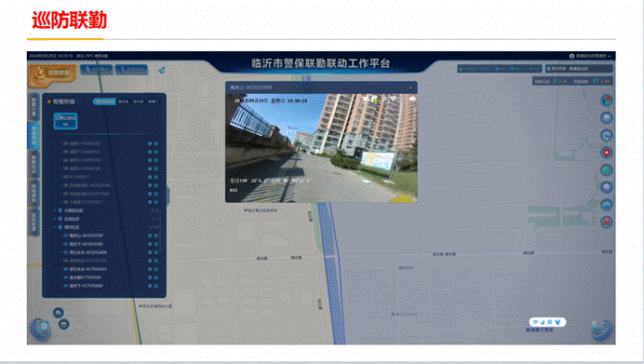Image resolution: width=644 pixels, height=364 pixels.
Task: Click the 执法记录仪 count card
Action: (65, 121)
